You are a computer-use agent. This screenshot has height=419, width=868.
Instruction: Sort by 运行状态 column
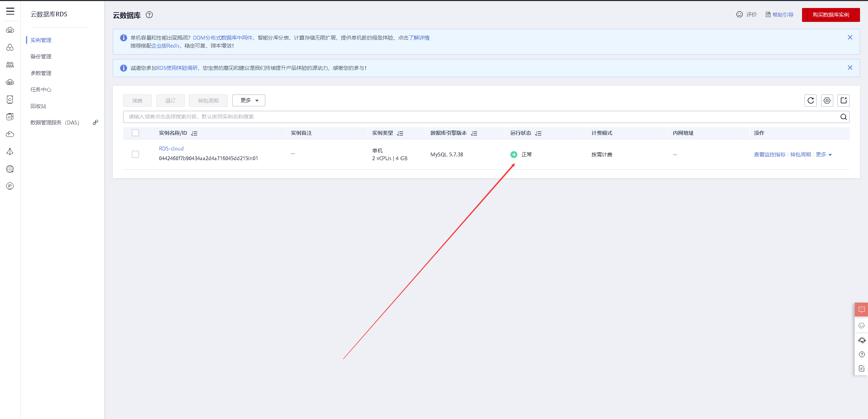point(538,133)
